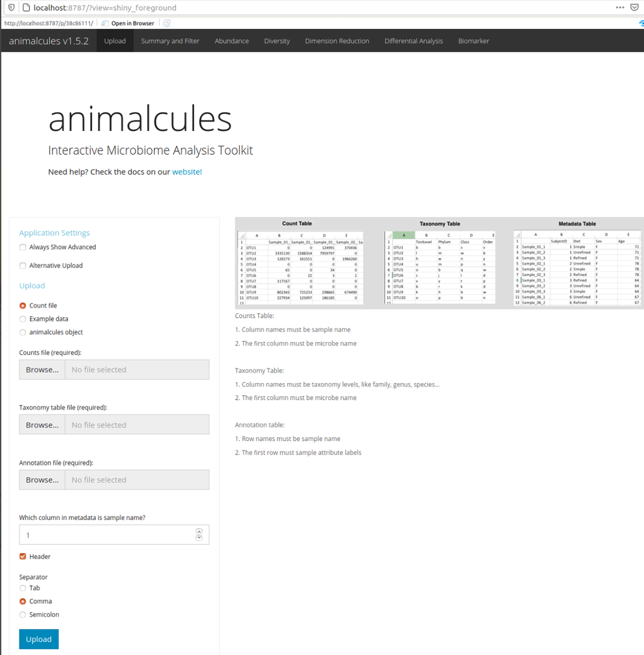Click the animalcules v1.5.2 brand title

click(49, 41)
